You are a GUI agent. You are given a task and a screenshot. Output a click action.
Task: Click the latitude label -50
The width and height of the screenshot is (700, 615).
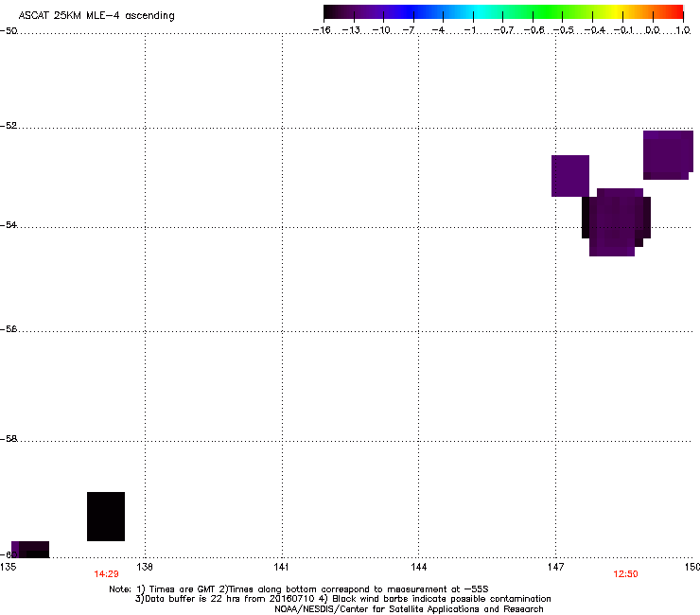[9, 31]
